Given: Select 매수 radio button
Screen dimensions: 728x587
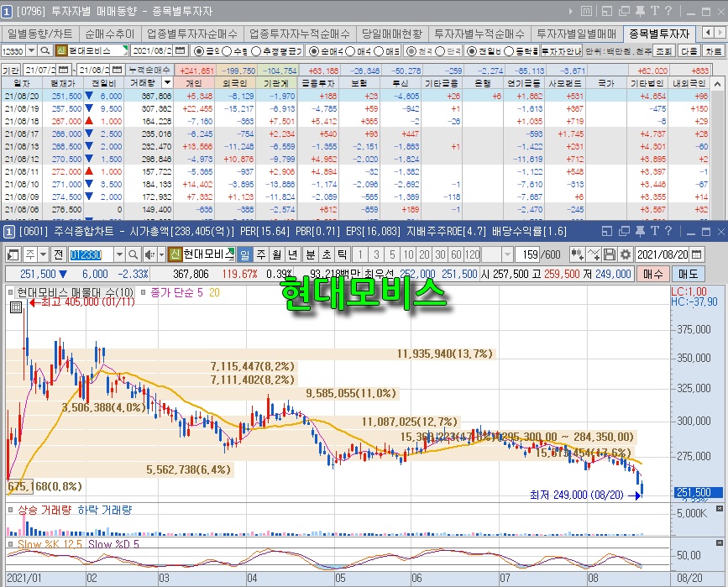Looking at the screenshot, I should (350, 51).
